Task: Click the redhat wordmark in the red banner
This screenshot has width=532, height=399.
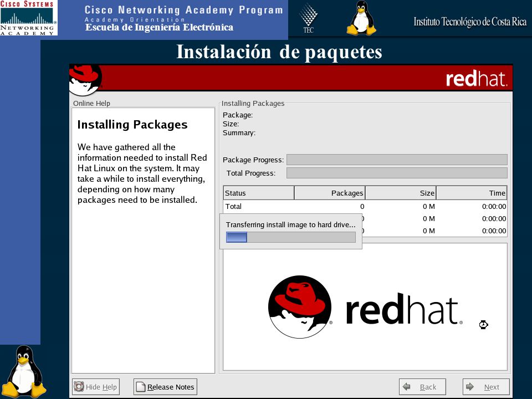Action: (477, 78)
